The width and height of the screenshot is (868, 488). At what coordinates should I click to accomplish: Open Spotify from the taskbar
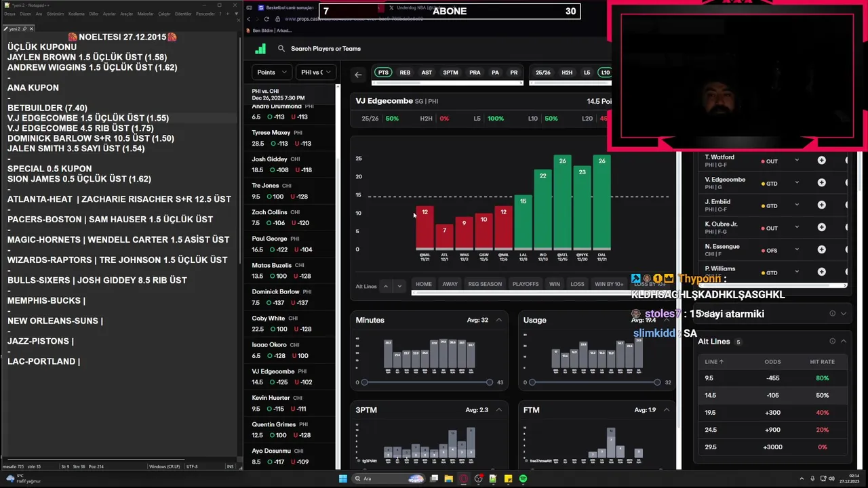click(x=524, y=479)
